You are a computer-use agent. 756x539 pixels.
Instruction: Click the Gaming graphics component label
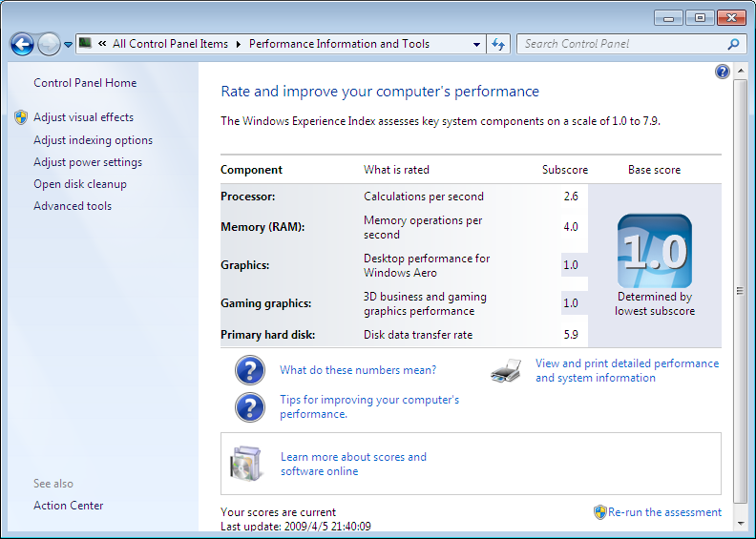pyautogui.click(x=266, y=303)
